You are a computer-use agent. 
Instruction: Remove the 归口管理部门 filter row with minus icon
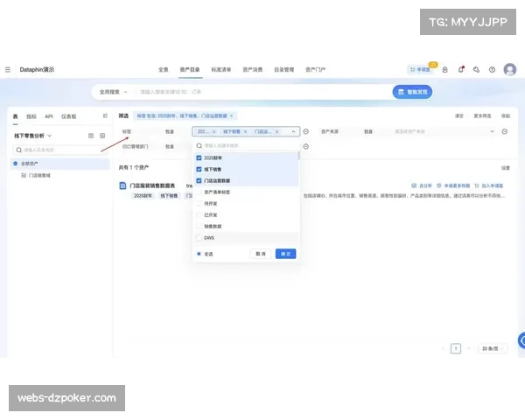pos(305,146)
